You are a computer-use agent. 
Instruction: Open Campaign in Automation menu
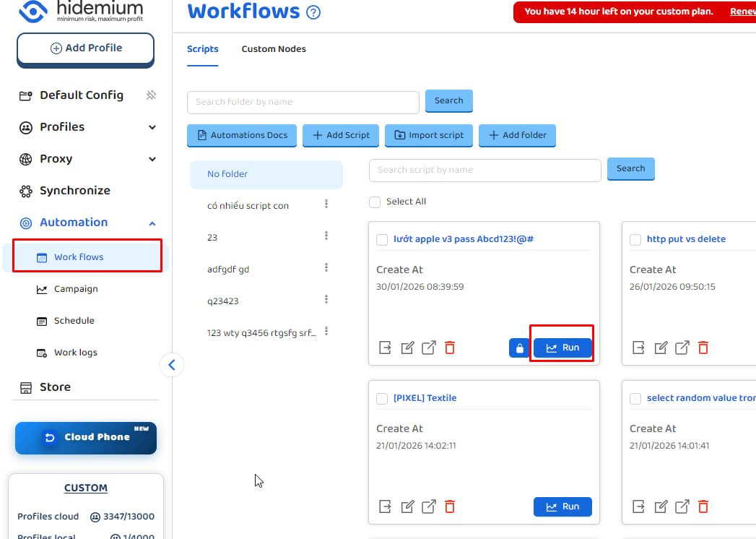pyautogui.click(x=76, y=289)
